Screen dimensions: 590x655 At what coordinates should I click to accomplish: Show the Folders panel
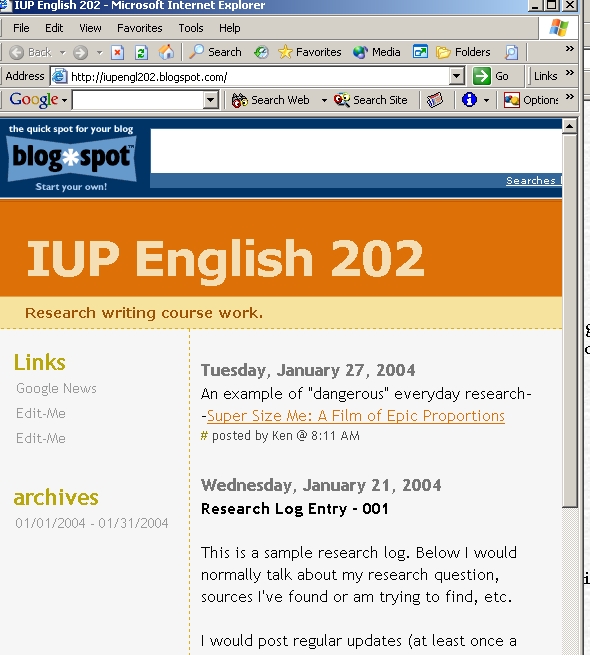[463, 52]
